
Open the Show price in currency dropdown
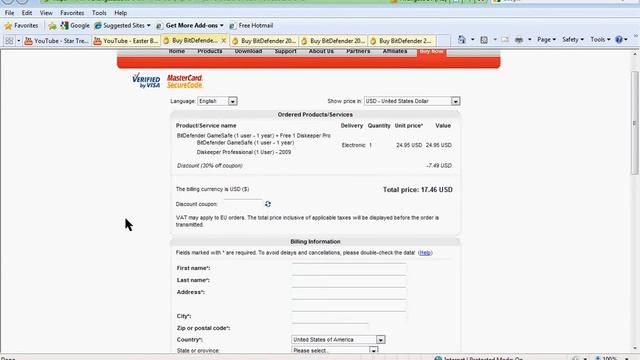tap(412, 101)
